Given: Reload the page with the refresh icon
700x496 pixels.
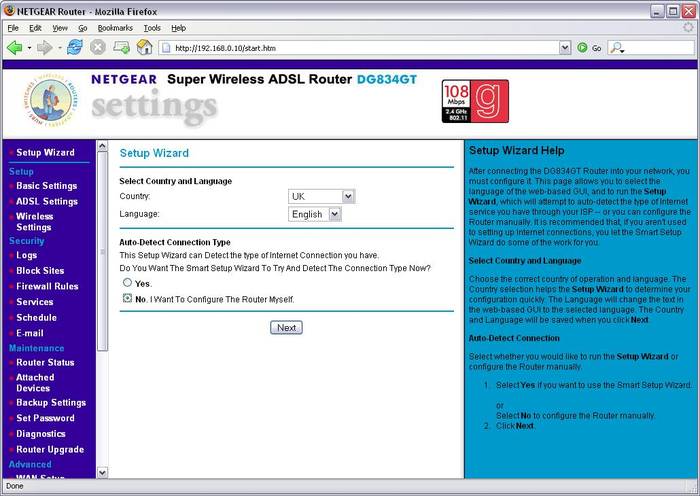Looking at the screenshot, I should point(75,47).
